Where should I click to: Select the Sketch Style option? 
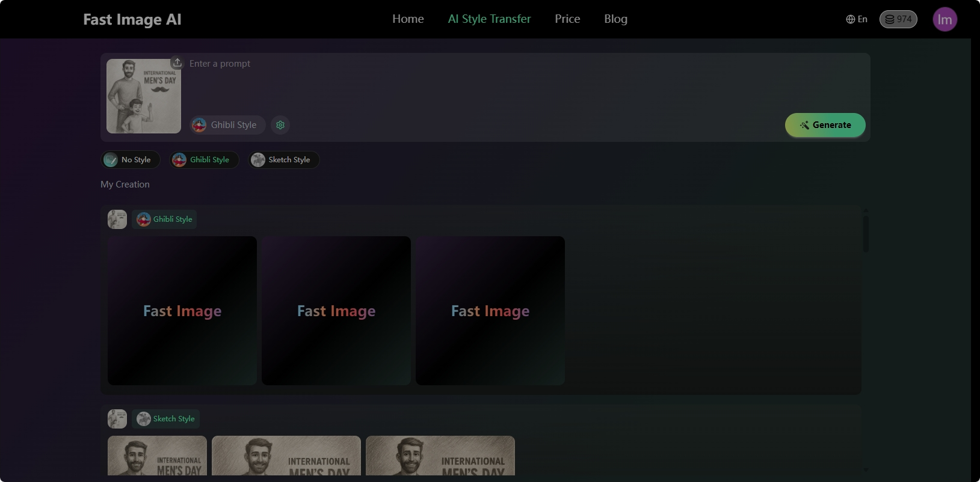point(284,160)
